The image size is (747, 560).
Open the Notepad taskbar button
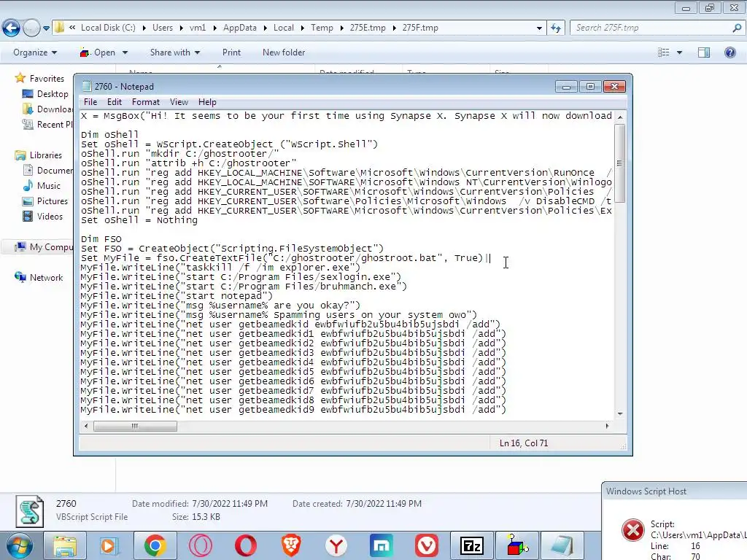pyautogui.click(x=562, y=545)
